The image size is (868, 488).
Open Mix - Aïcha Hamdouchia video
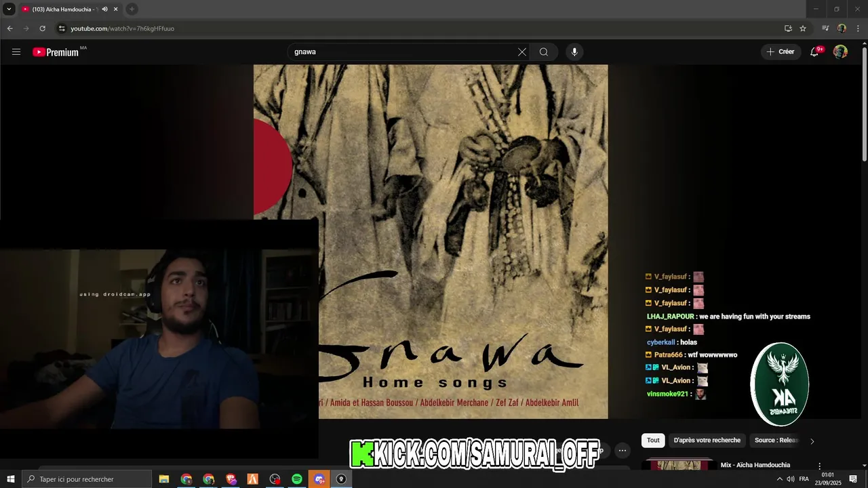tap(755, 465)
